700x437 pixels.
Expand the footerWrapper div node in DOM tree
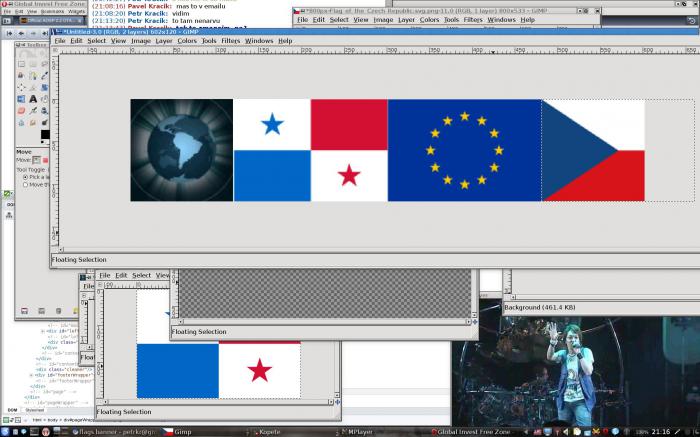coord(31,375)
